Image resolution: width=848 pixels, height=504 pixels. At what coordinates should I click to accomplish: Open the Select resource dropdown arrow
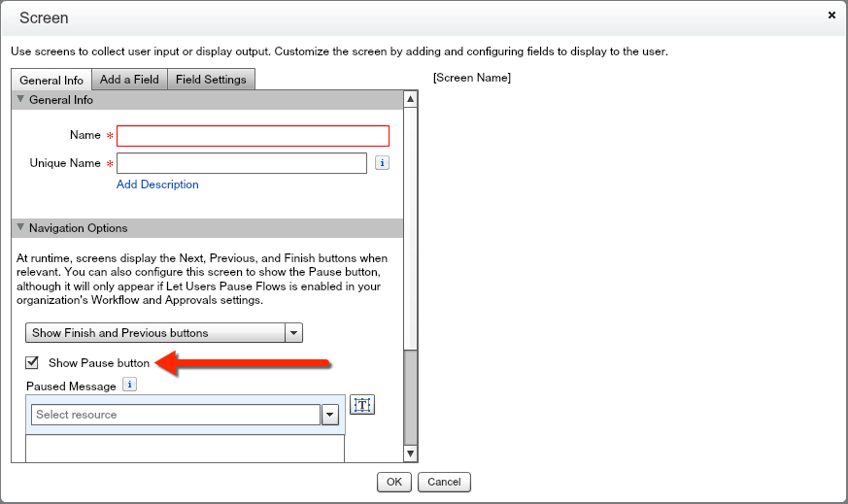(329, 415)
